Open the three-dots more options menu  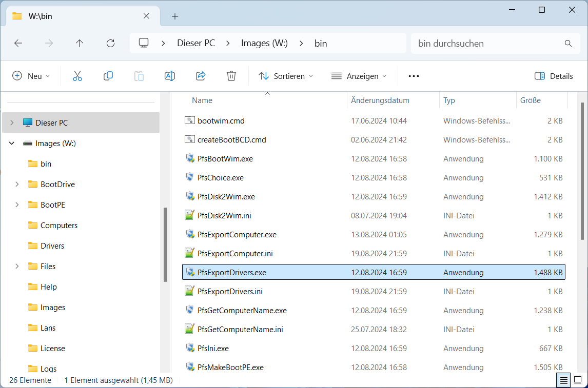(x=414, y=76)
